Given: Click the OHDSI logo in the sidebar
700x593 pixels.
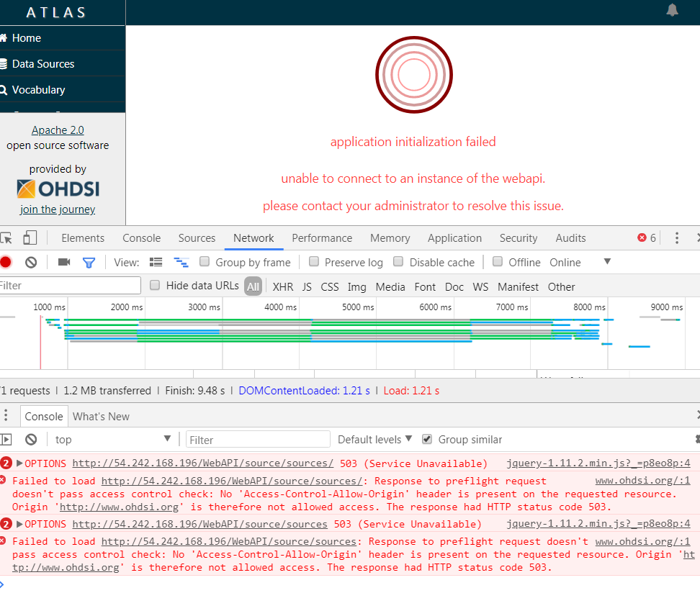Looking at the screenshot, I should (x=58, y=189).
